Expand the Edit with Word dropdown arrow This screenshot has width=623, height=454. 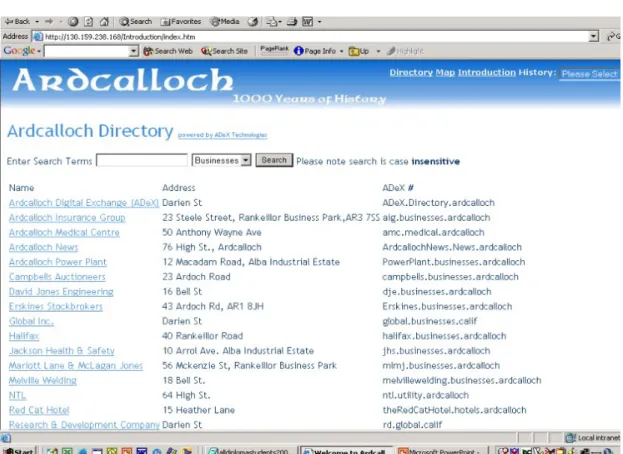[319, 21]
